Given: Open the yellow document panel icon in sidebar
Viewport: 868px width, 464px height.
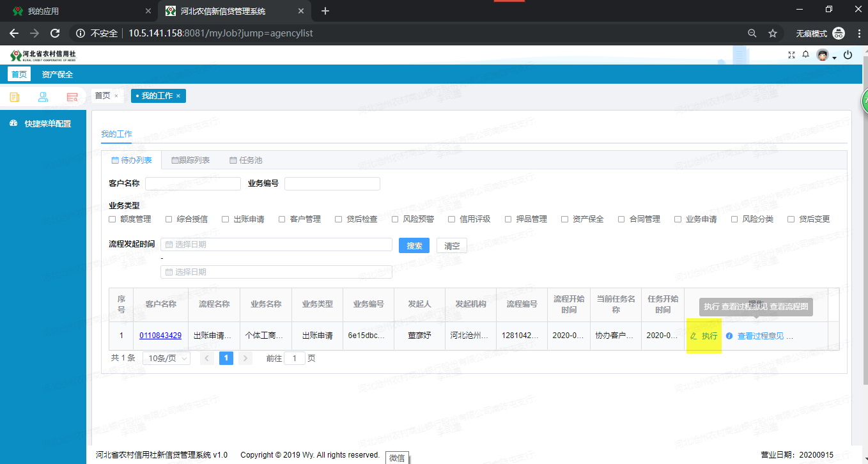Looking at the screenshot, I should pyautogui.click(x=15, y=97).
